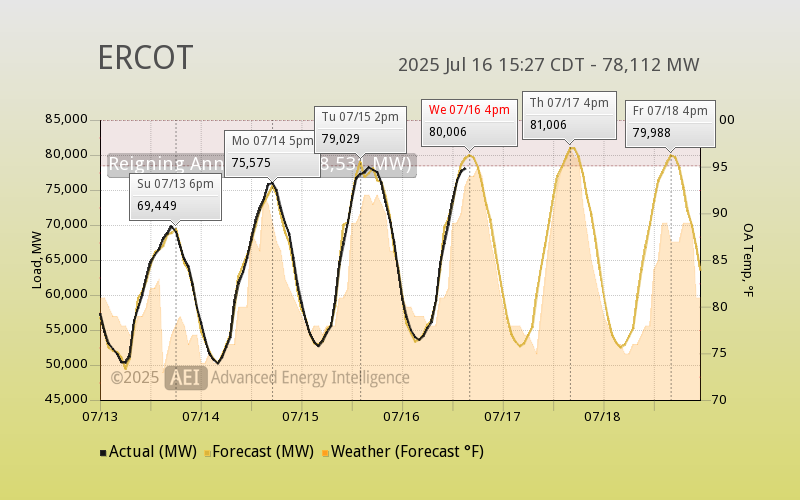Click the 60,000 load axis label
The image size is (800, 500).
[x=66, y=294]
